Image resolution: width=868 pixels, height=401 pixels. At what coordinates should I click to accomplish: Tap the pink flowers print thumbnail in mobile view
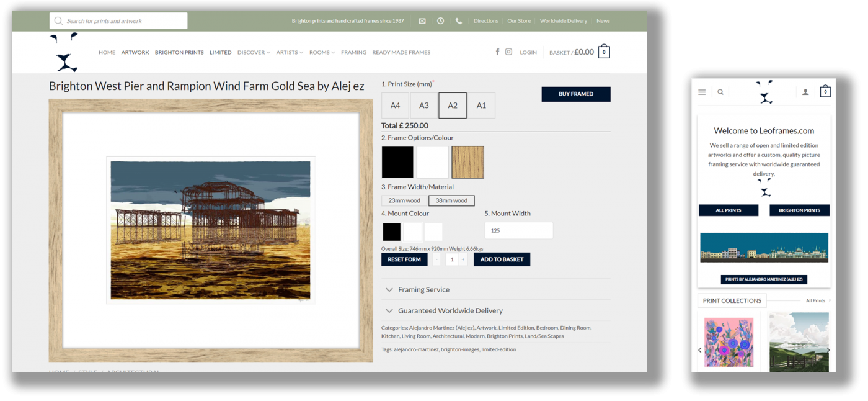click(728, 342)
